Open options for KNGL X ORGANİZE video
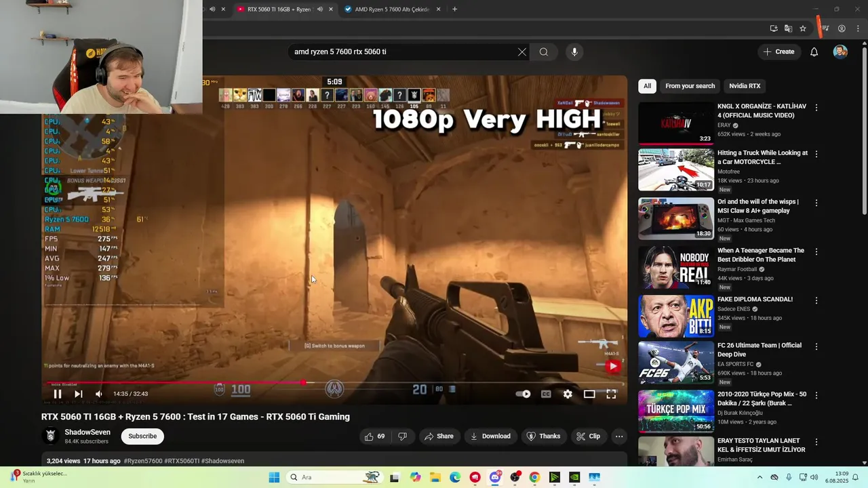868x488 pixels. [816, 108]
